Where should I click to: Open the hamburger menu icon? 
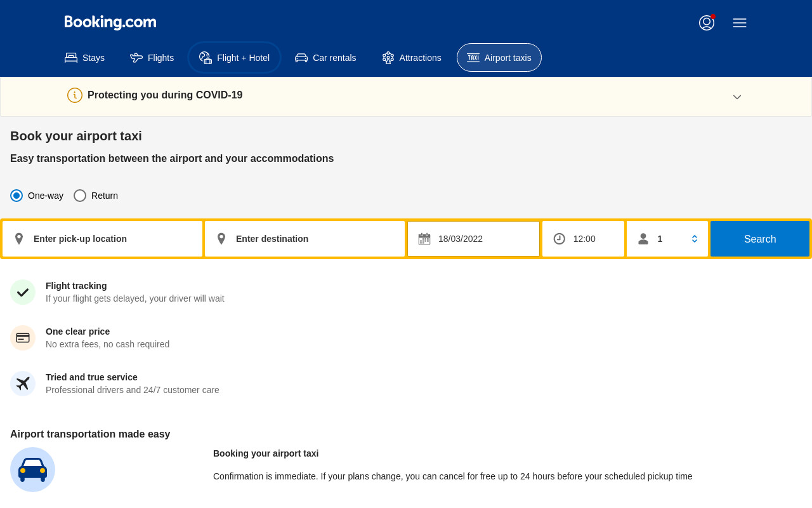point(740,23)
